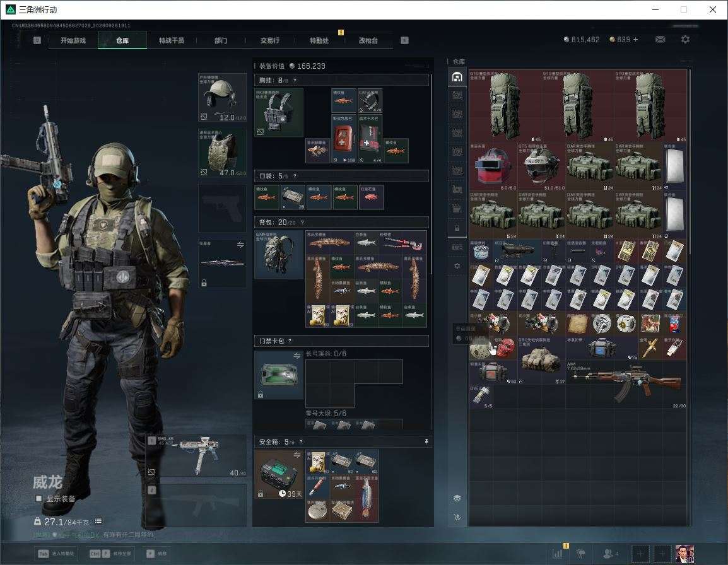728x565 pixels.
Task: Select the red medical kit in chest rig
Action: 344,139
